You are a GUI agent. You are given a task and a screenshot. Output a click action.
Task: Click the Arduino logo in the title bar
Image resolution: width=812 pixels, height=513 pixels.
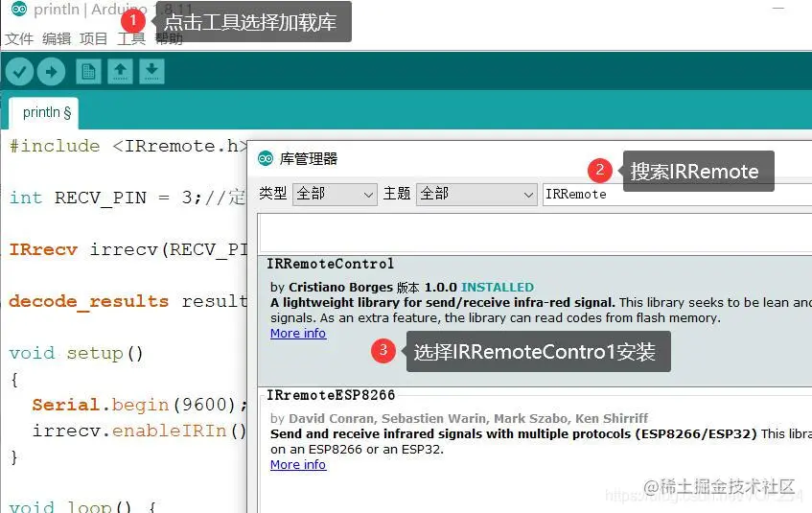[18, 9]
